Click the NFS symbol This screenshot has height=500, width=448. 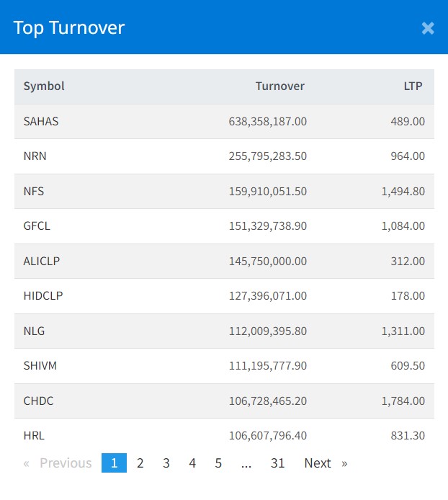(34, 191)
